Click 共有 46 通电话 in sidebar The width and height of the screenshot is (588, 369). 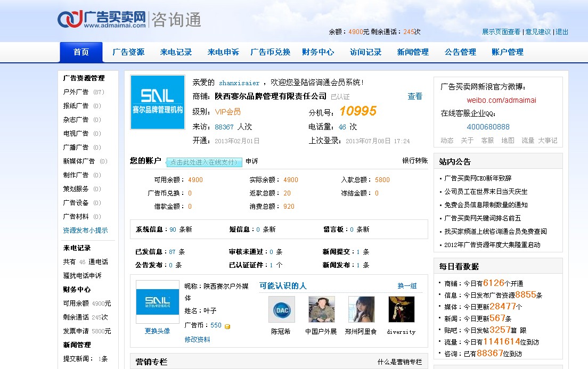coord(86,262)
